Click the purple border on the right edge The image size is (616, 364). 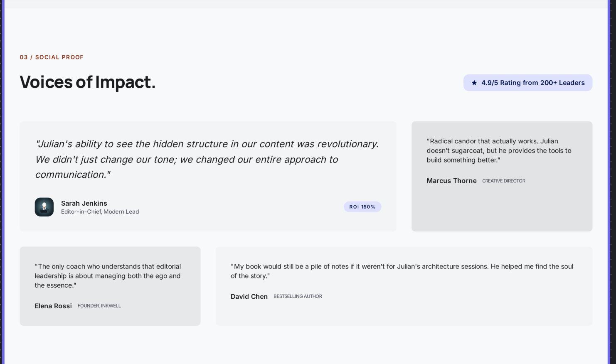coord(609,182)
